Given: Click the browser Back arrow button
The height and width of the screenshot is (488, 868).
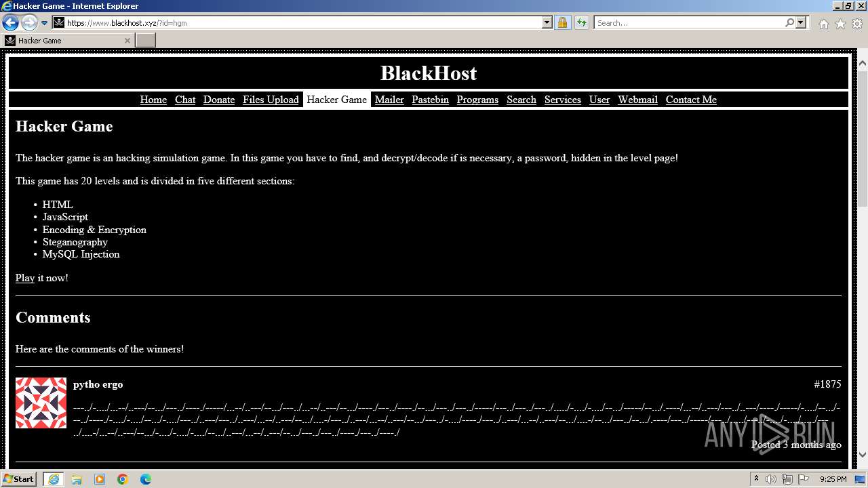Looking at the screenshot, I should coord(10,23).
